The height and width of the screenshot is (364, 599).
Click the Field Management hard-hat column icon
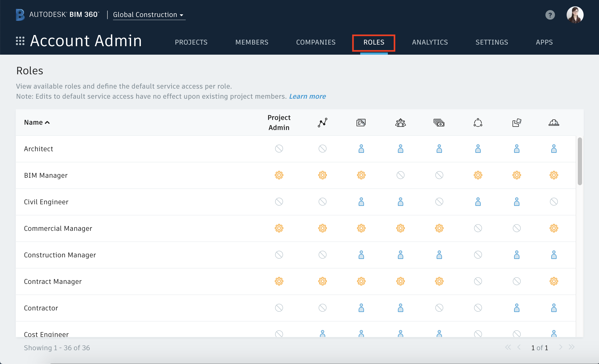click(x=554, y=123)
